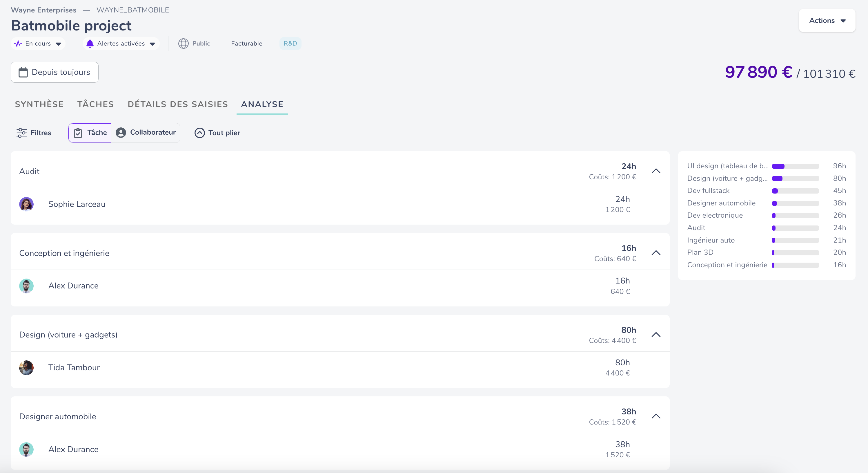Collapse the Design (voiture + gadgets) section
The image size is (868, 473).
pos(656,335)
